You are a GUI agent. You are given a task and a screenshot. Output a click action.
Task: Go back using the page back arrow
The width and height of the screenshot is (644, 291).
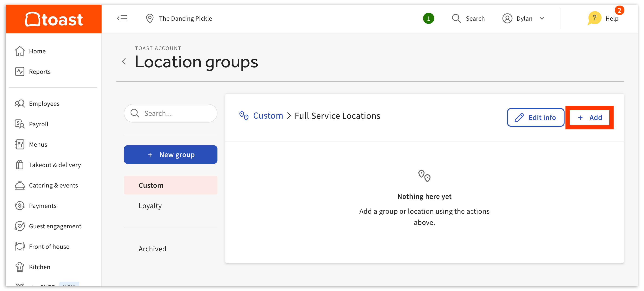124,61
